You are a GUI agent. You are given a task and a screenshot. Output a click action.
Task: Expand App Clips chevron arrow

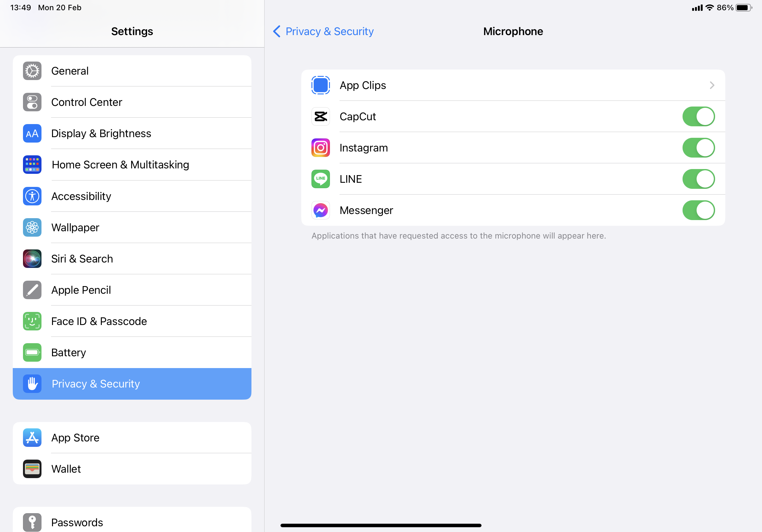[712, 85]
